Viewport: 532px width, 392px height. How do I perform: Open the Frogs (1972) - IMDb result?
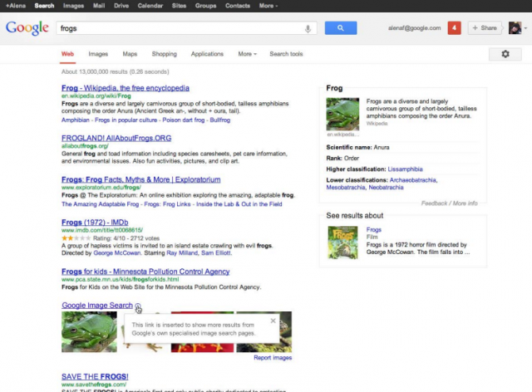[95, 223]
